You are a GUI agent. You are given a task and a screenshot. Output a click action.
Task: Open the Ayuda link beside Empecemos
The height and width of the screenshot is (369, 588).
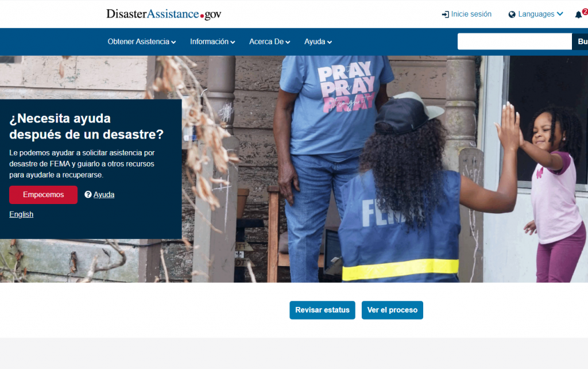tap(104, 194)
